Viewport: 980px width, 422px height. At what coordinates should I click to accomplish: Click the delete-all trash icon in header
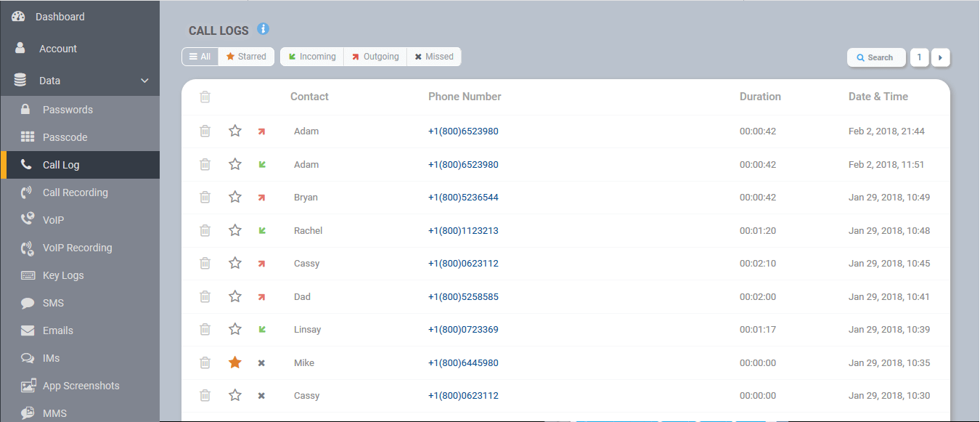(x=205, y=97)
